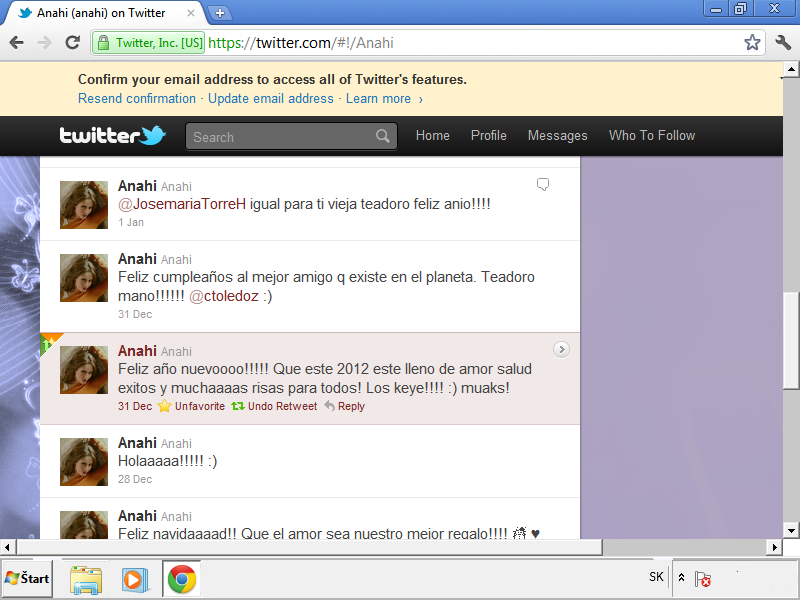Open the Messages menu item
Image resolution: width=800 pixels, height=600 pixels.
[x=558, y=135]
